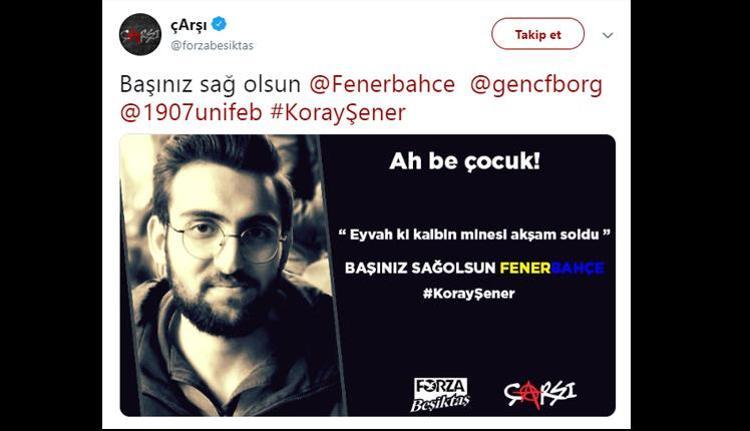Click the blue 'BAHÇE' colored text
The width and height of the screenshot is (750, 431).
[578, 267]
